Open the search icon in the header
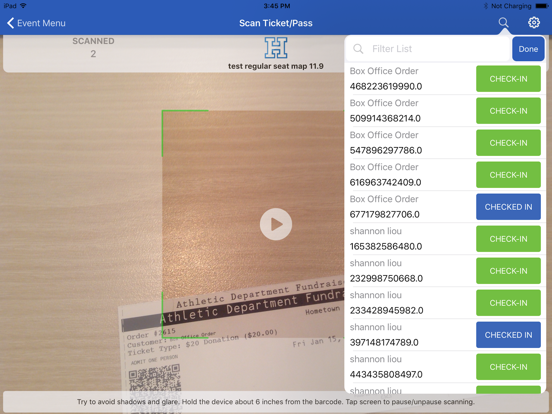This screenshot has height=414, width=552. [503, 23]
